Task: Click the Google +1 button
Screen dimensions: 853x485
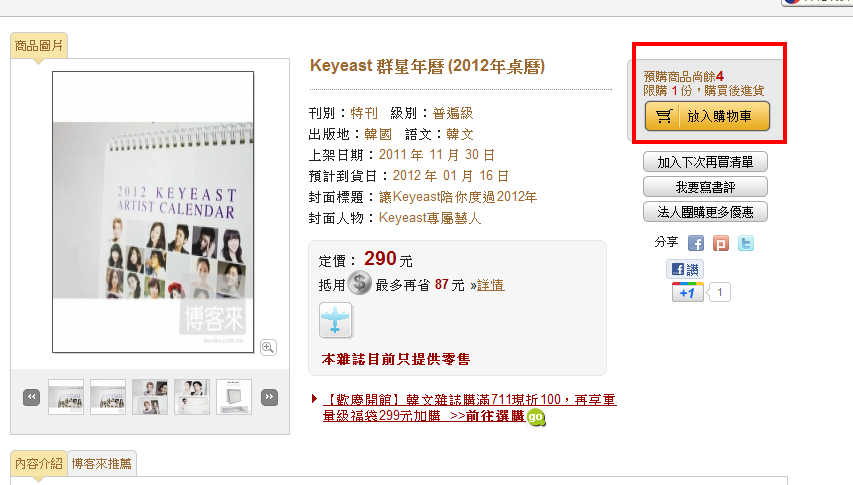Action: (688, 293)
